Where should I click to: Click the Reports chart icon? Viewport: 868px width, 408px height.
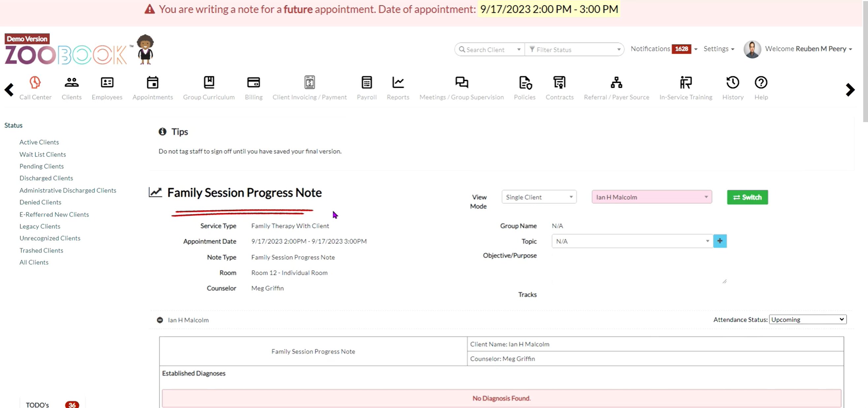398,83
